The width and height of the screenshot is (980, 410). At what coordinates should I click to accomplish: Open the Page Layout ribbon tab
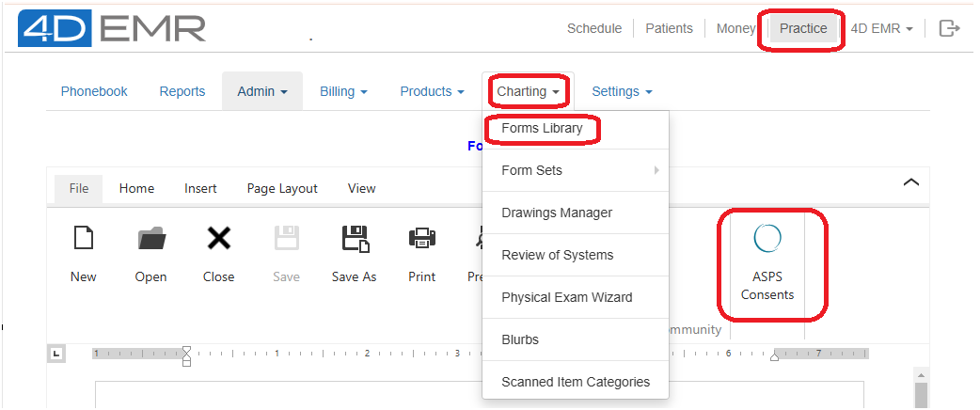[x=282, y=188]
